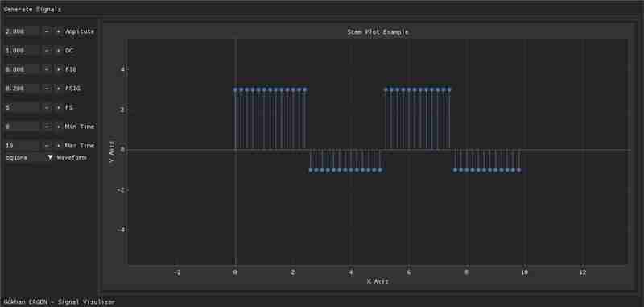Focus the Max Time input field
Image resolution: width=644 pixels, height=307 pixels.
click(23, 146)
